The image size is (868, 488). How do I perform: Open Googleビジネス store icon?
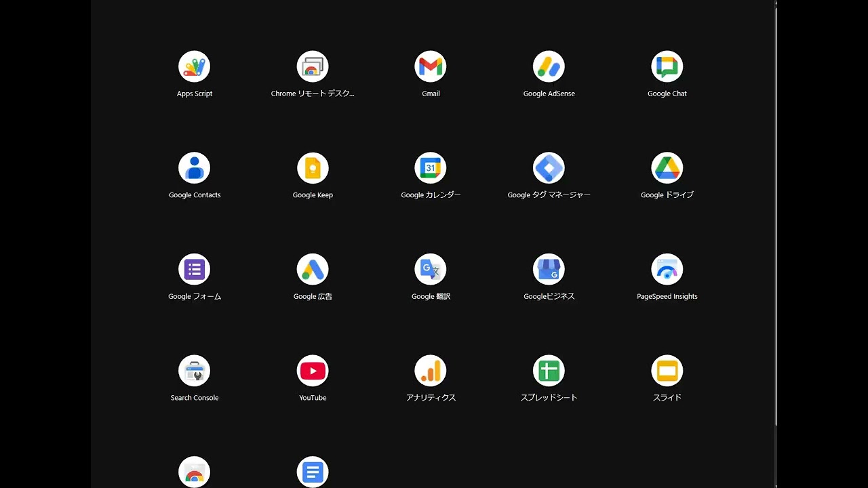coord(549,270)
